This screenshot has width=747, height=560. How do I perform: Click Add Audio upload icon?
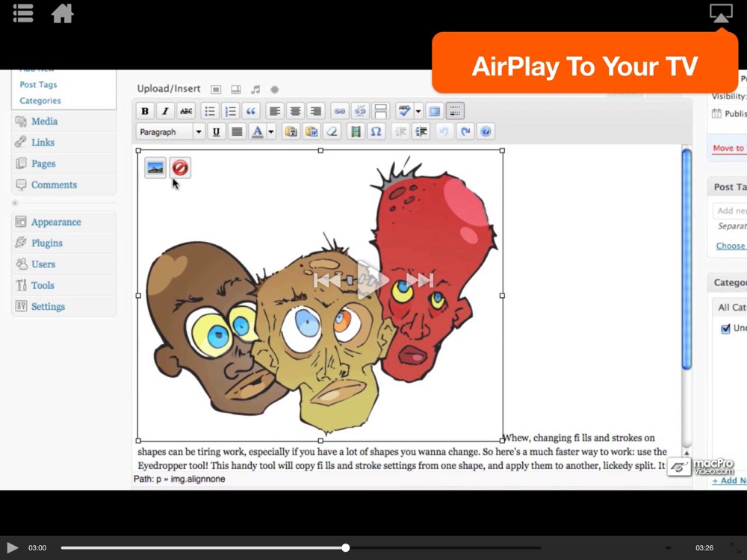255,89
